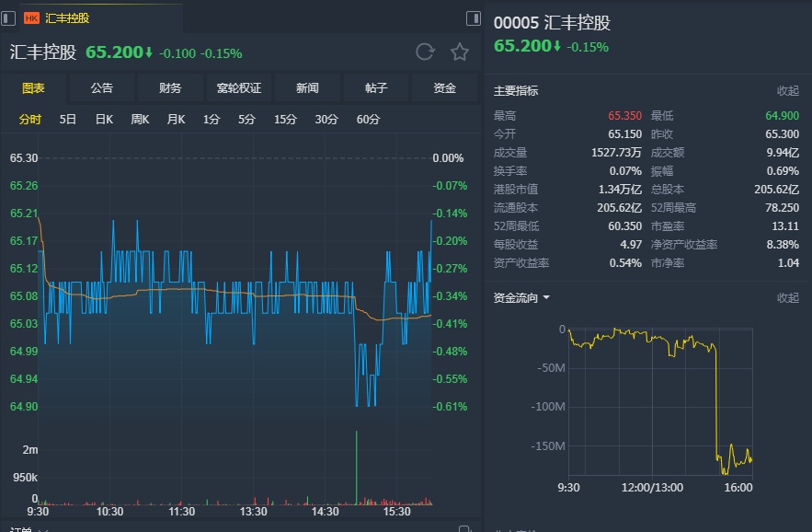
Task: Toggle the left sidebar panel icon
Action: pyautogui.click(x=7, y=18)
